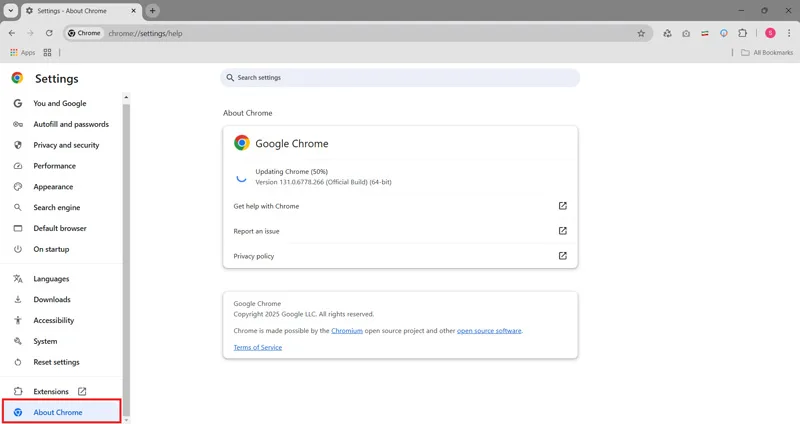Open You and Google settings
The image size is (800, 424).
pos(61,103)
